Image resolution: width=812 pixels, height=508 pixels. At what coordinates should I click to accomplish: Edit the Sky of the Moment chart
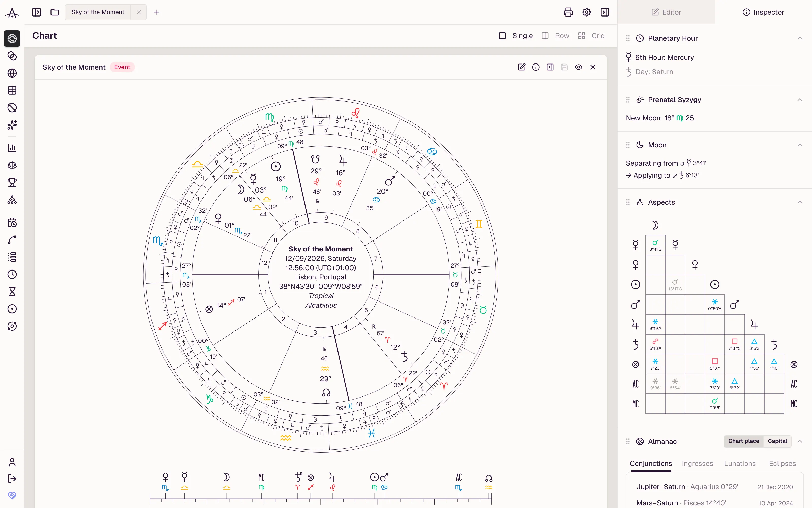click(x=522, y=67)
